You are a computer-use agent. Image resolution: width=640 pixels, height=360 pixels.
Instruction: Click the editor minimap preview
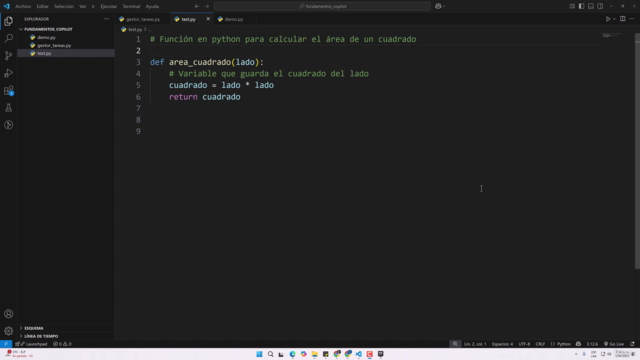(x=611, y=36)
